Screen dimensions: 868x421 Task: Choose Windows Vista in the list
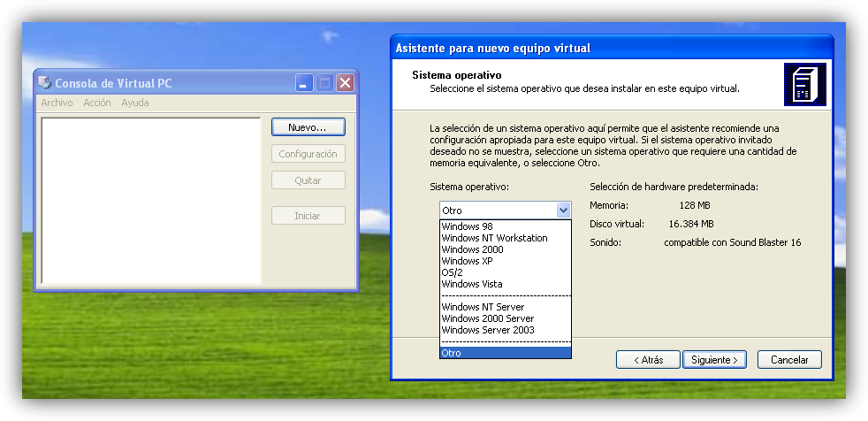471,284
